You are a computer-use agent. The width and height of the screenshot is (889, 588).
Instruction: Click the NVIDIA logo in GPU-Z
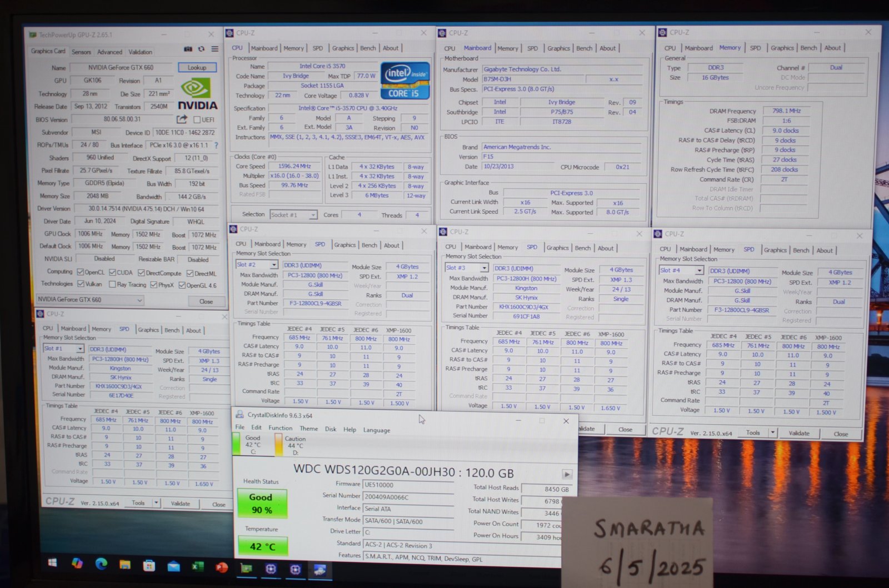click(x=197, y=94)
